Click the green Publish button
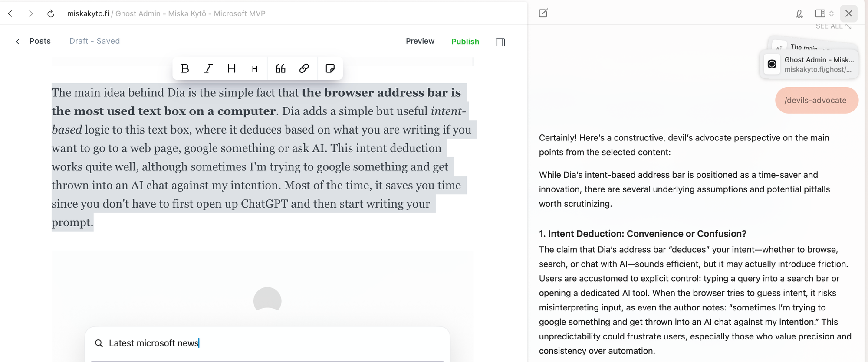Image resolution: width=868 pixels, height=362 pixels. click(x=465, y=42)
